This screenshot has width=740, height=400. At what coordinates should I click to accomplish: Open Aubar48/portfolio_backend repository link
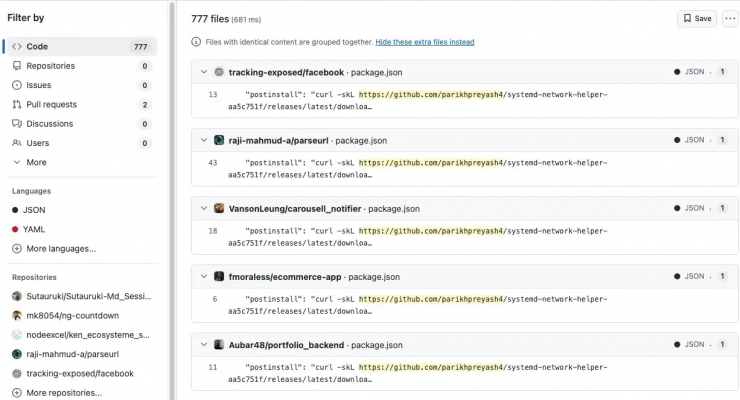click(286, 345)
